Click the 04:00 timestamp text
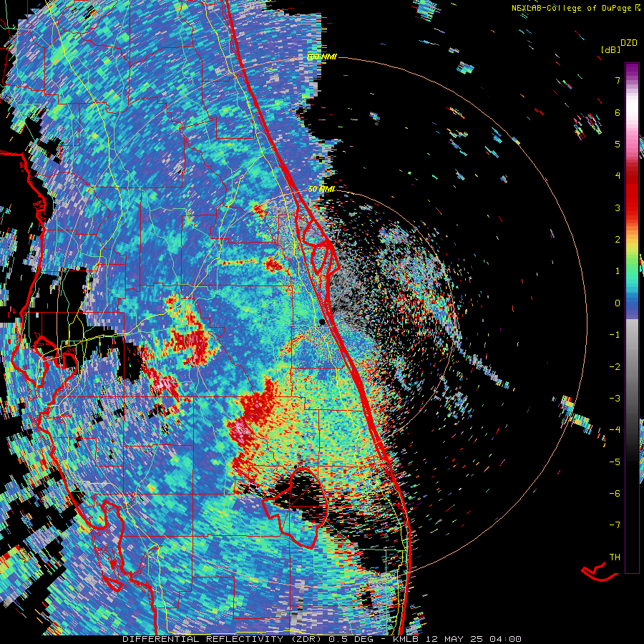 505,639
